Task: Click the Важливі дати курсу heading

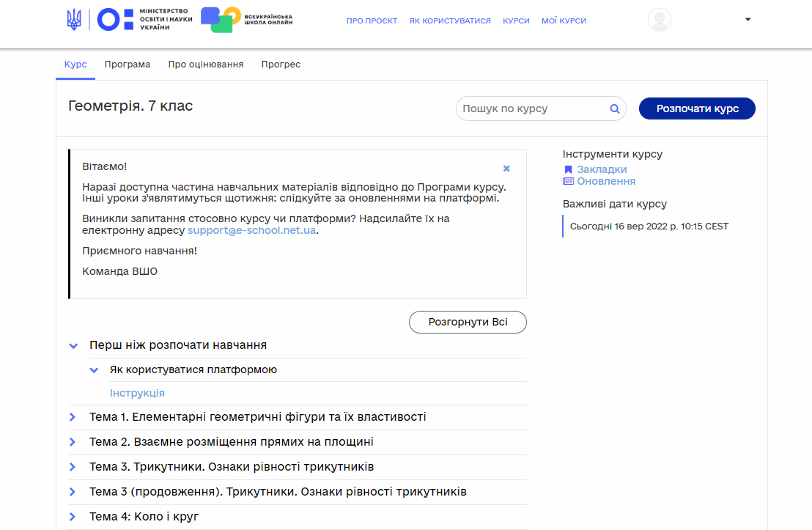Action: pos(615,204)
